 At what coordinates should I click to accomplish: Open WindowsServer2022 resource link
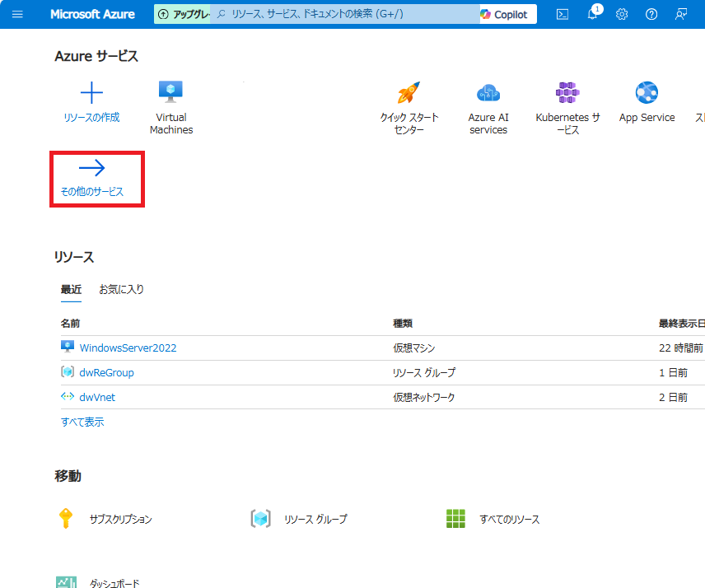coord(128,348)
